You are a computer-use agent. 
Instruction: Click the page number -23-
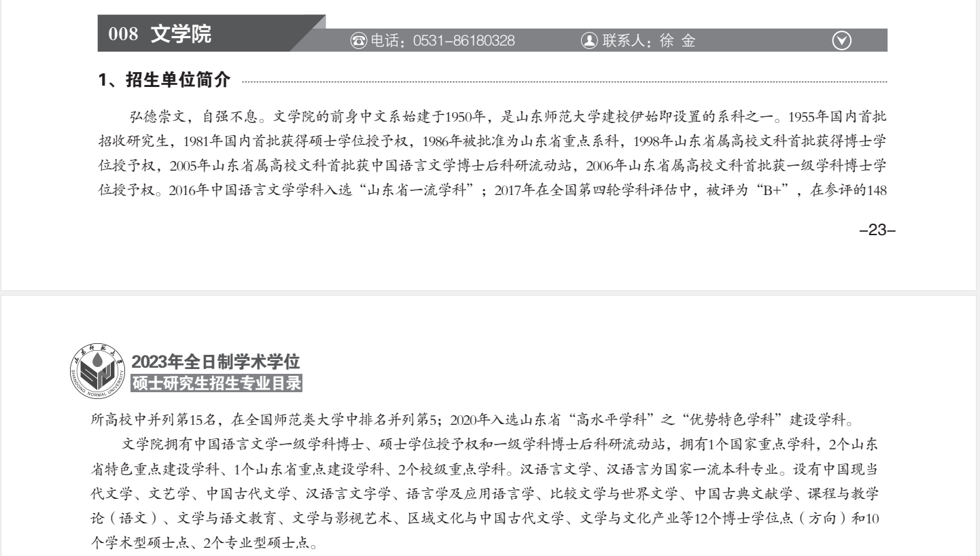pos(877,230)
